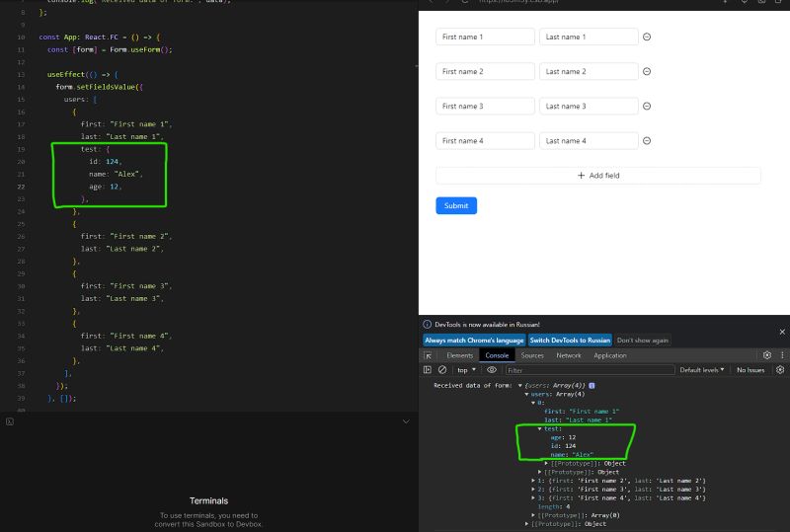Viewport: 790px width, 532px height.
Task: Click the First name 1 input
Action: (x=485, y=37)
